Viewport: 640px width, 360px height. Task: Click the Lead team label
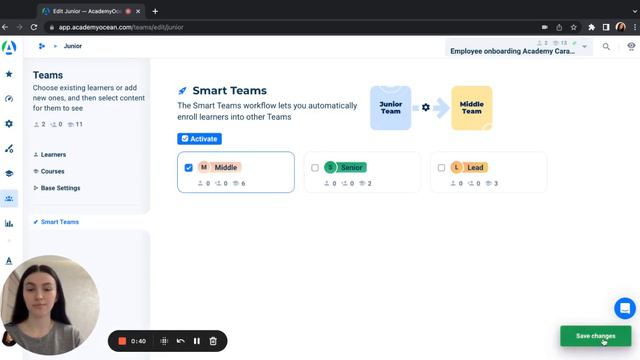pos(475,167)
